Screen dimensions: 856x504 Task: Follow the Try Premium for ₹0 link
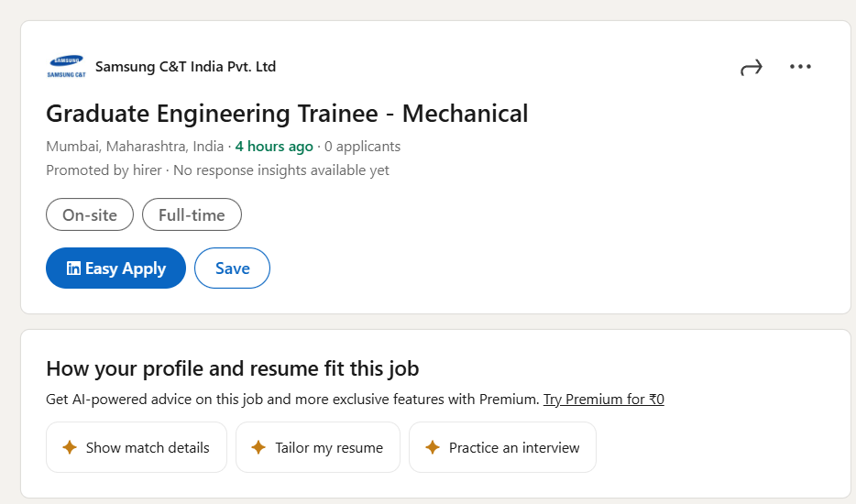pyautogui.click(x=603, y=400)
